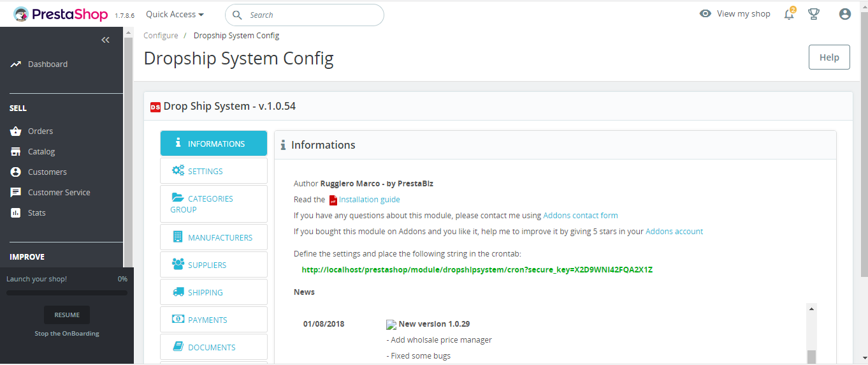Click the book icon in DOCUMENTS tab
868x365 pixels.
coord(178,346)
